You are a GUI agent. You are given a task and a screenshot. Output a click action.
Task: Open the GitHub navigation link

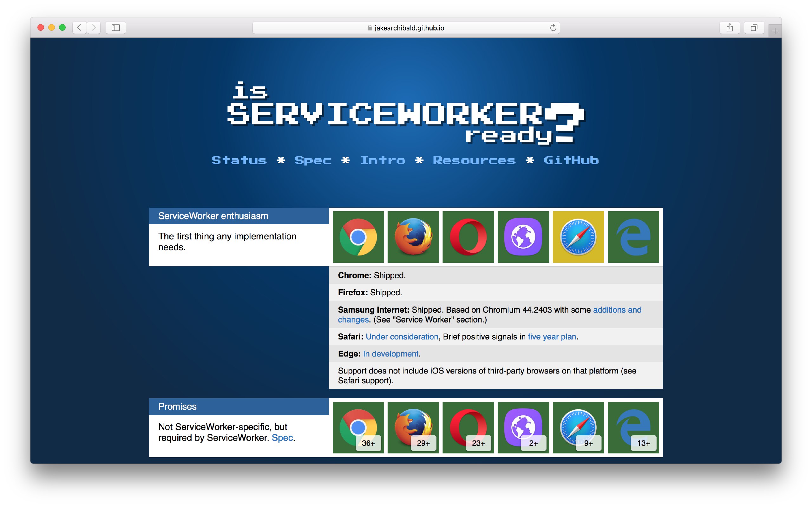(x=571, y=160)
